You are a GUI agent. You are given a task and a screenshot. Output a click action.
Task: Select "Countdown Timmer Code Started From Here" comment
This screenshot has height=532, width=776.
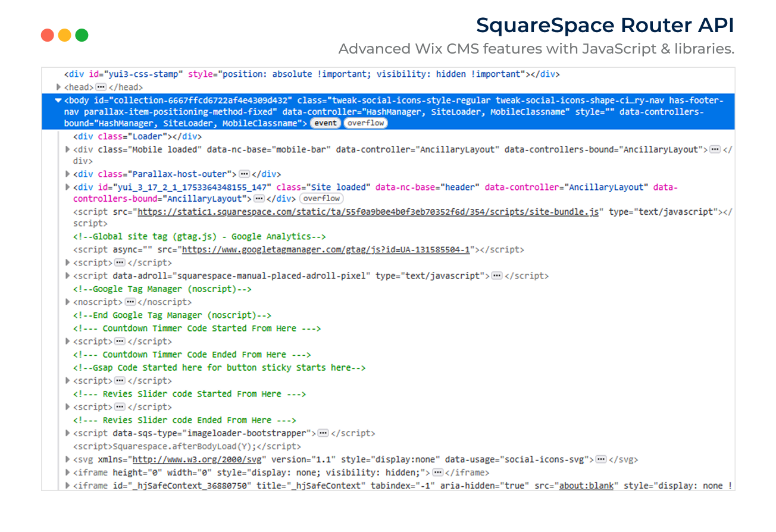(197, 328)
